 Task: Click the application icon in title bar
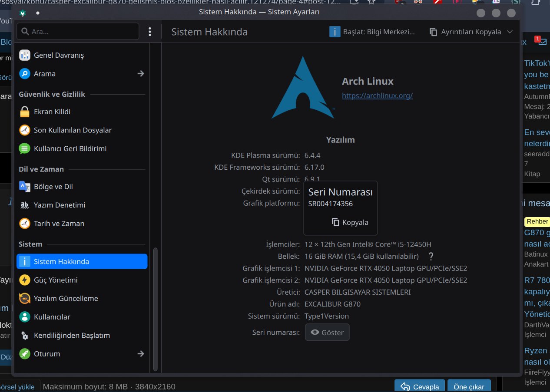tap(23, 13)
